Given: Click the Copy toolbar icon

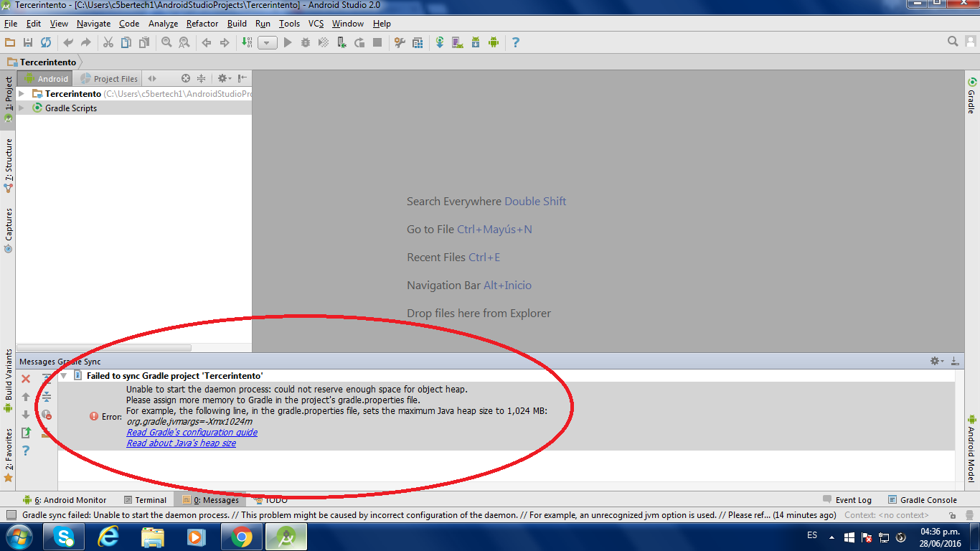Looking at the screenshot, I should tap(126, 43).
